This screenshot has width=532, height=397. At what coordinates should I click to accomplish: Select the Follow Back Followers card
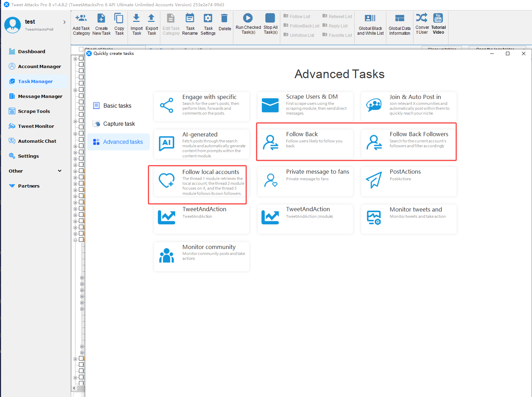409,144
